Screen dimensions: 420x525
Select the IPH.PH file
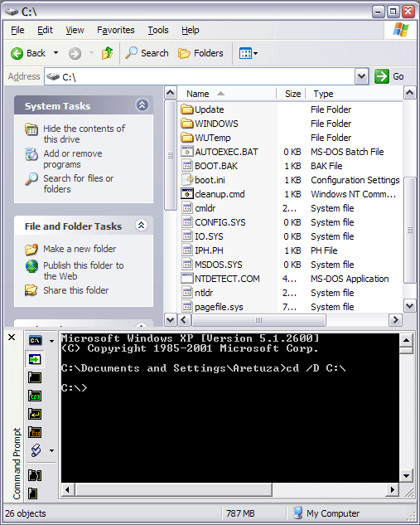(209, 250)
